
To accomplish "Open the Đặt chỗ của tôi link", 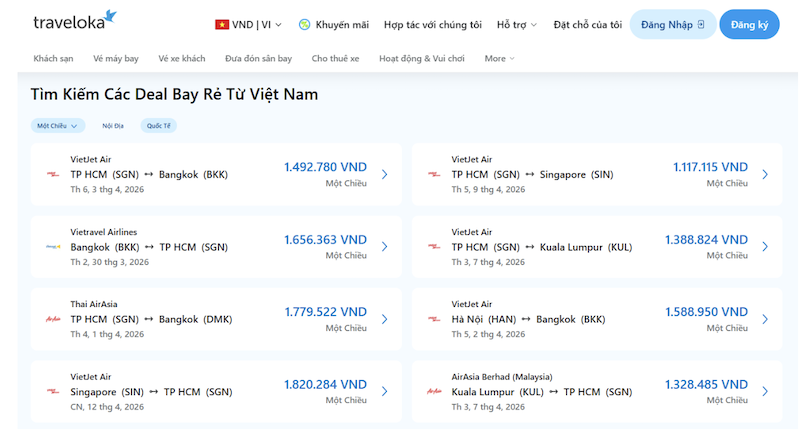I will click(x=587, y=24).
